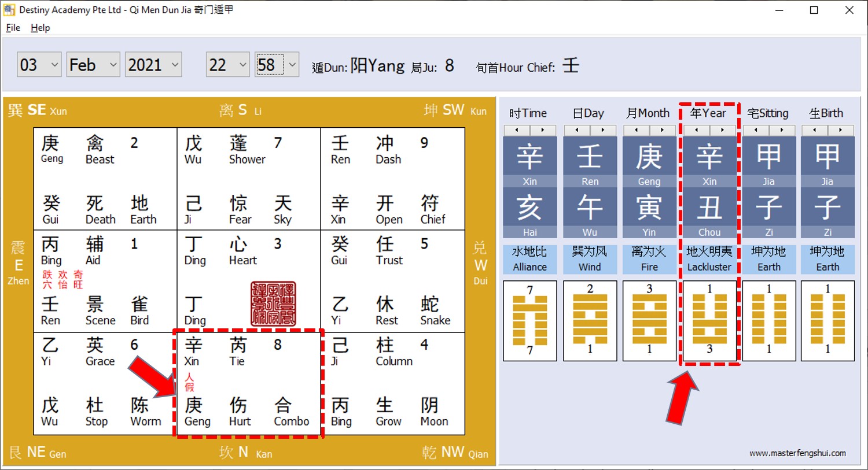Click the red seal stamp in center palace
Image resolution: width=868 pixels, height=470 pixels.
(273, 304)
